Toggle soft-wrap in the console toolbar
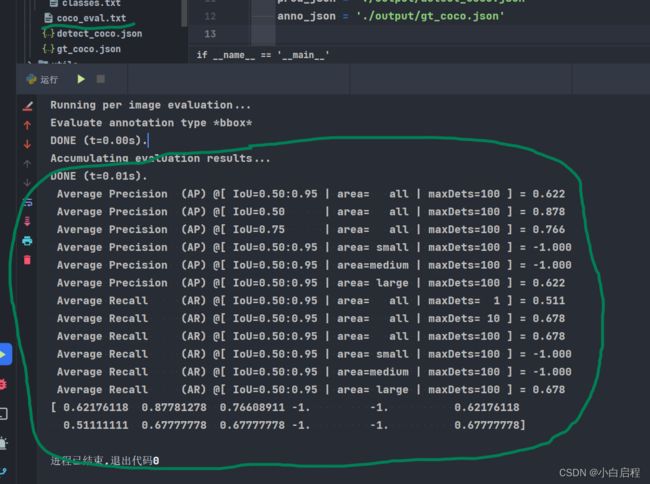Viewport: 650px width, 484px height. 27,202
